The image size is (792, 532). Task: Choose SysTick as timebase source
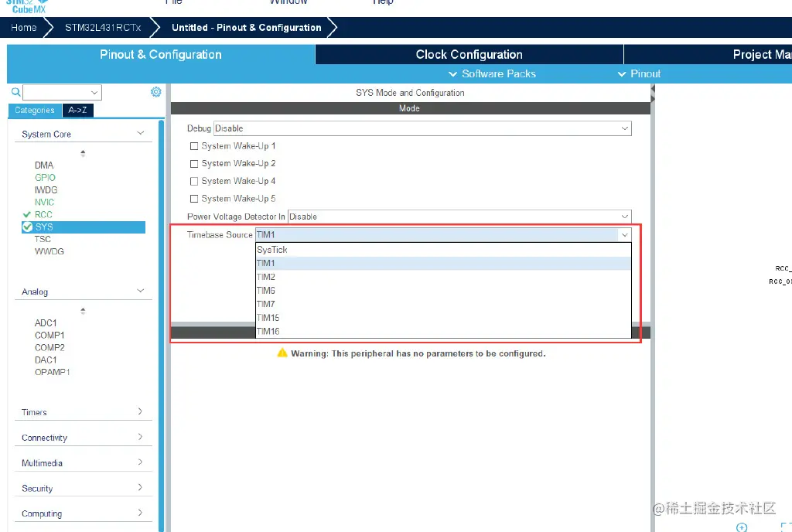pos(443,250)
